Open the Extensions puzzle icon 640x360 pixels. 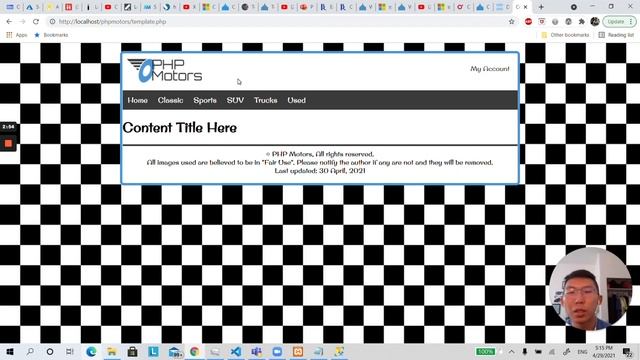pyautogui.click(x=582, y=22)
